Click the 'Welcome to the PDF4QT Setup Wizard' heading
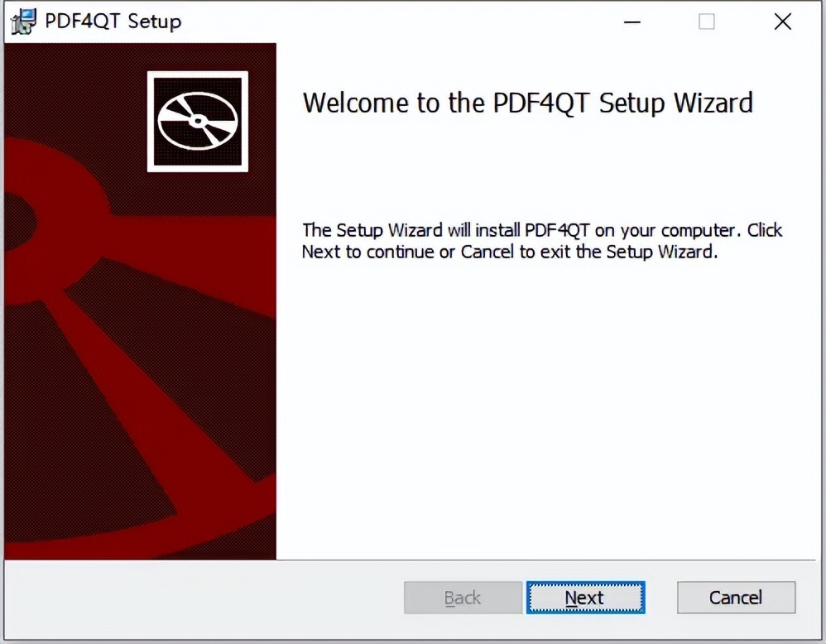 tap(528, 103)
